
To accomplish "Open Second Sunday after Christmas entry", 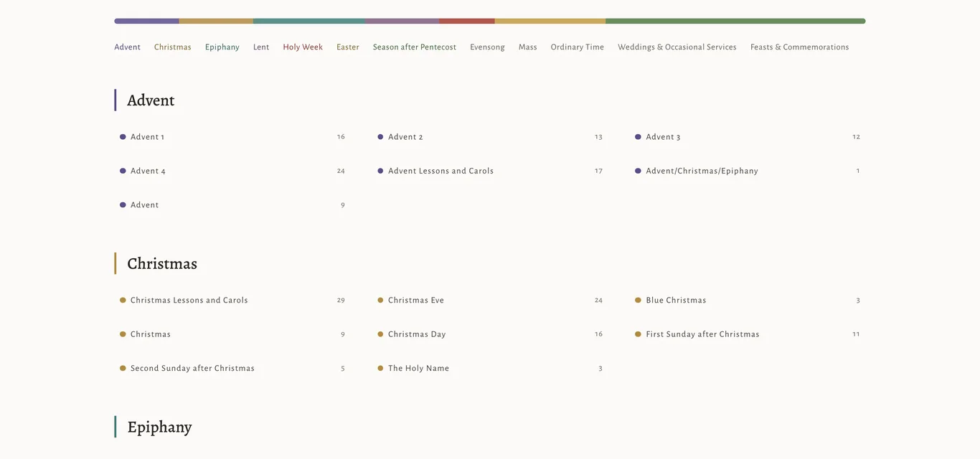I will (232, 368).
